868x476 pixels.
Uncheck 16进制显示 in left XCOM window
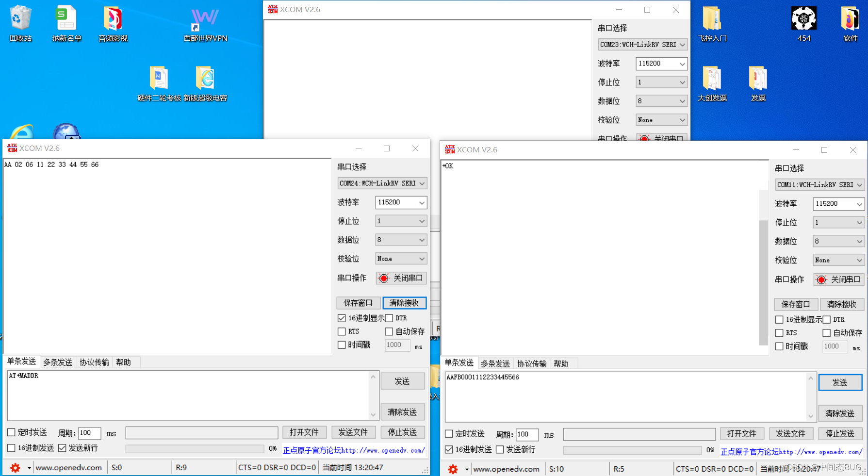pyautogui.click(x=342, y=318)
